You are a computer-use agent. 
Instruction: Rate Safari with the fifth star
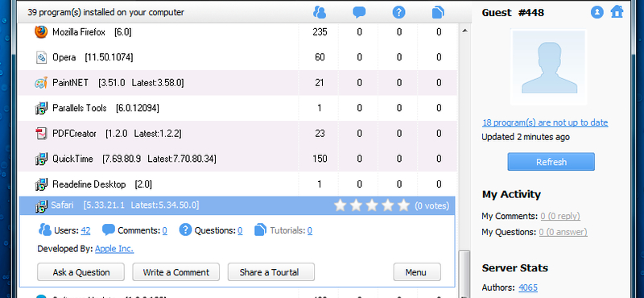[x=404, y=205]
